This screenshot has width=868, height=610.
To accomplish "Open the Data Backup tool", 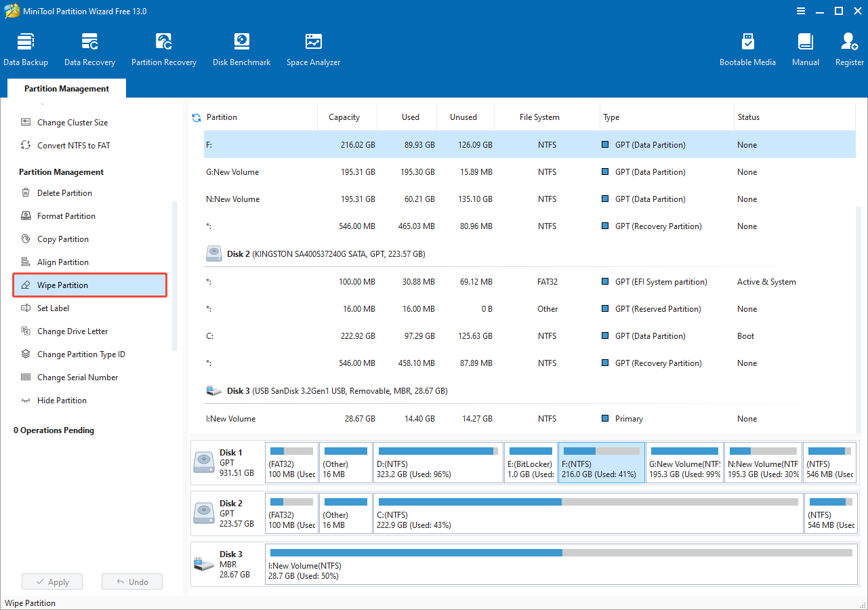I will [x=26, y=47].
